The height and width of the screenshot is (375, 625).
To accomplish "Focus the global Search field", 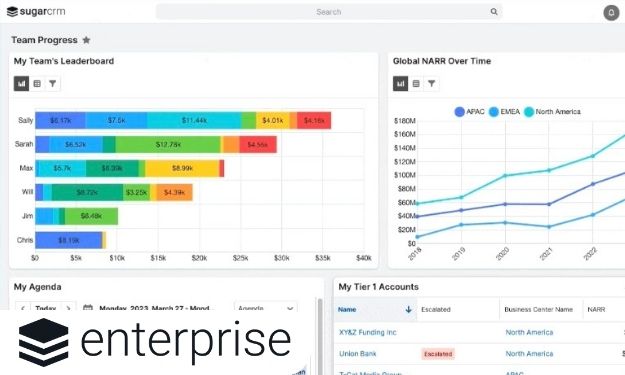I will 329,12.
